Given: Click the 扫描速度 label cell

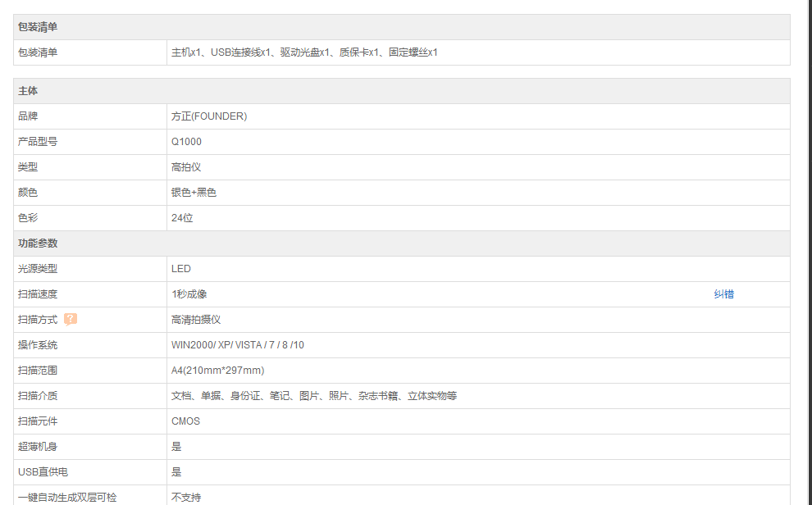Looking at the screenshot, I should [x=90, y=293].
